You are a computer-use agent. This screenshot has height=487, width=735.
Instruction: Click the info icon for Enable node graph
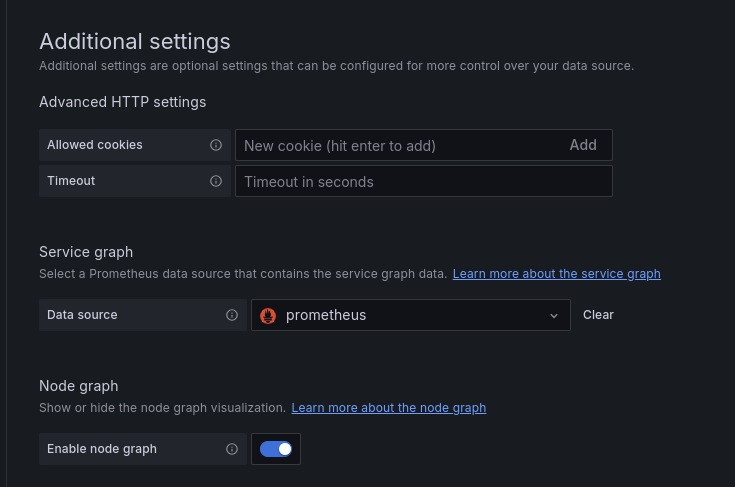(x=232, y=449)
